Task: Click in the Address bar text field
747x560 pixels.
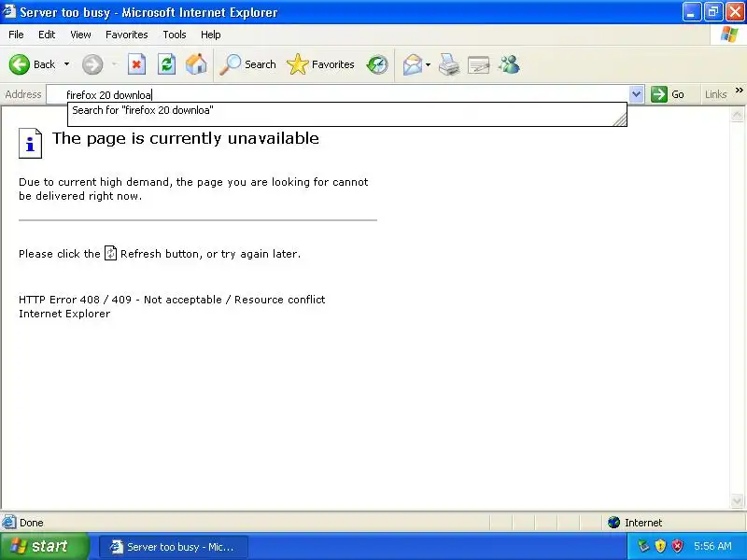Action: tap(338, 95)
